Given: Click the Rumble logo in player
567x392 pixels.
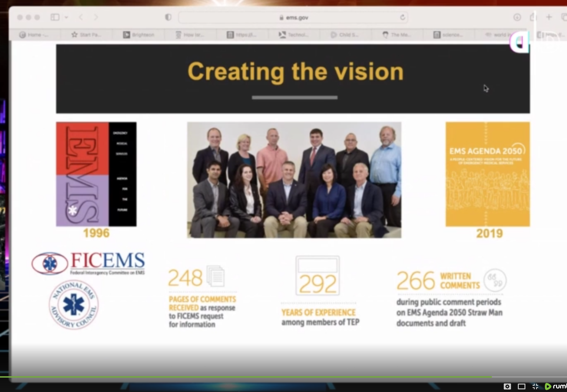Looking at the screenshot, I should [x=556, y=386].
